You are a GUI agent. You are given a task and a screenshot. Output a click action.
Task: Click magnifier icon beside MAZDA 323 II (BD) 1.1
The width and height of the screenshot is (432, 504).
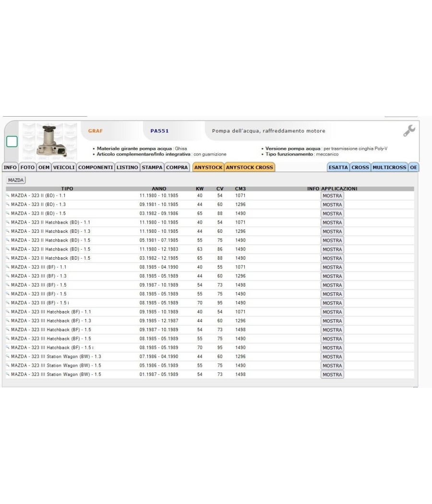(x=8, y=195)
